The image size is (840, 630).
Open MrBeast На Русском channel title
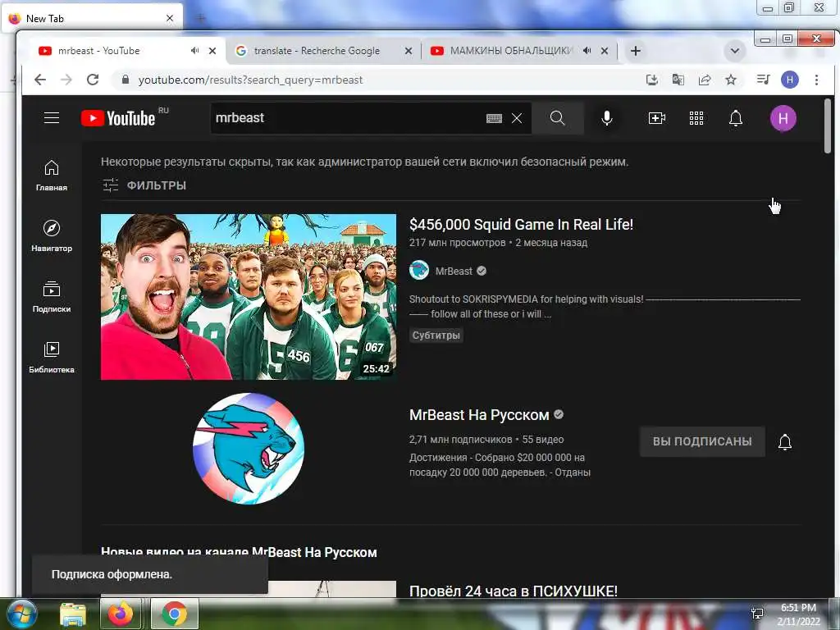point(479,415)
